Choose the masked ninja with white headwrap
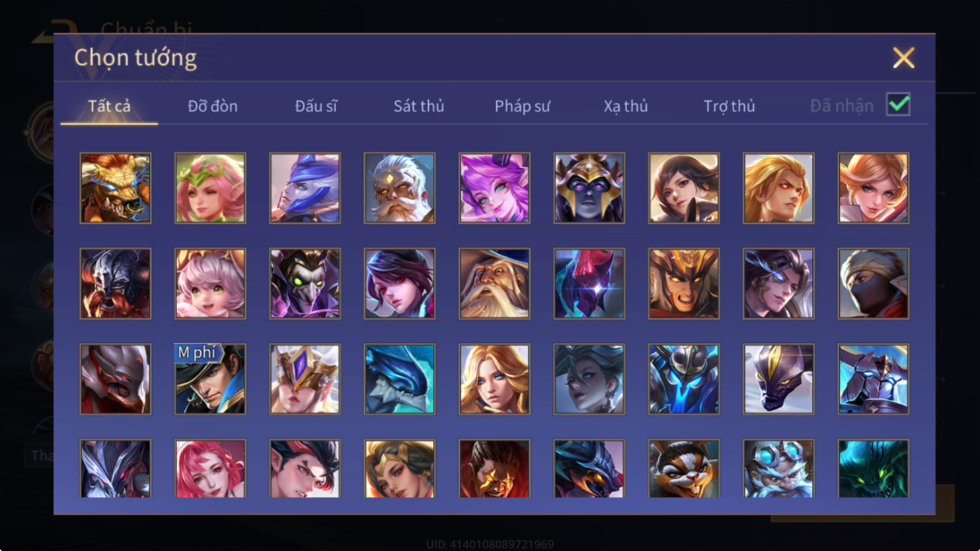This screenshot has height=551, width=980. (874, 283)
